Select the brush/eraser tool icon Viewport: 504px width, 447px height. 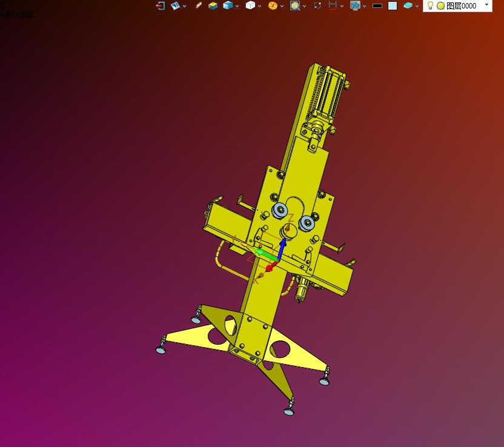coord(199,5)
